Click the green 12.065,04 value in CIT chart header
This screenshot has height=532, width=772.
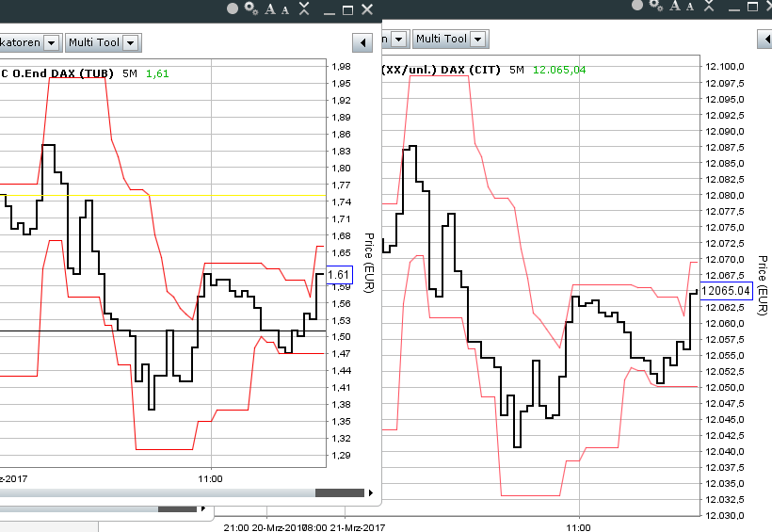click(x=559, y=70)
